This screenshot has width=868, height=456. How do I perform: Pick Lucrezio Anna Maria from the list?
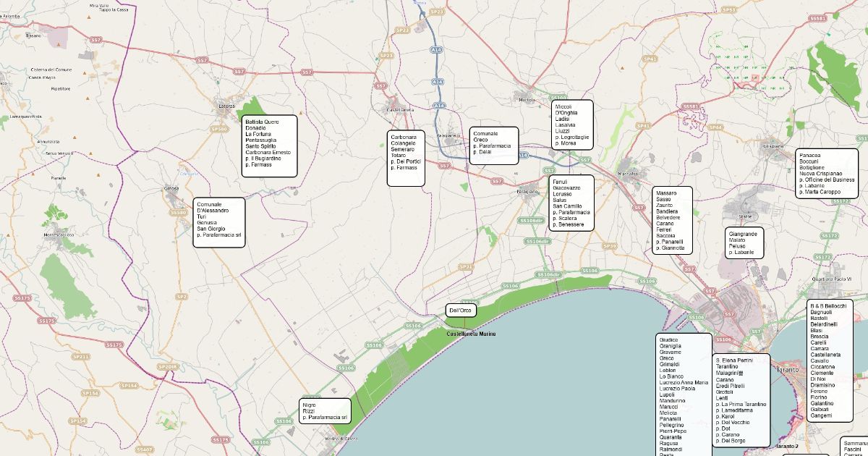pos(684,382)
